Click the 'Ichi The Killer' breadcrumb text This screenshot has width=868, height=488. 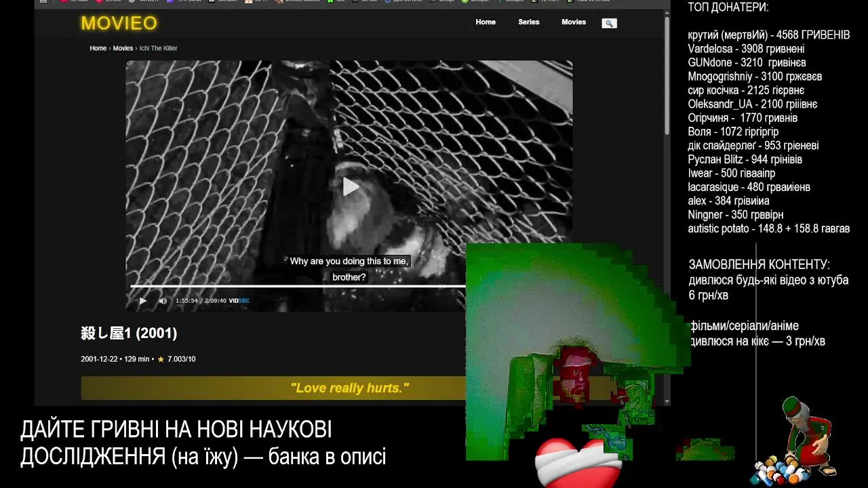click(x=159, y=48)
